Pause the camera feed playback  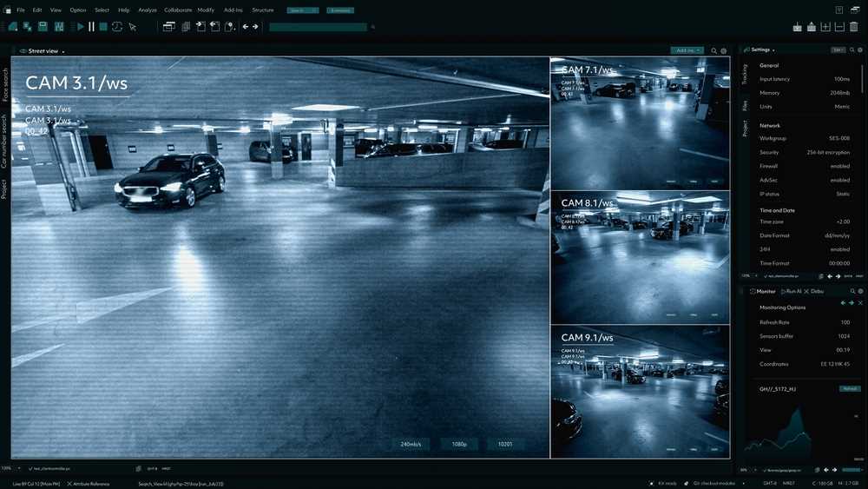(91, 27)
